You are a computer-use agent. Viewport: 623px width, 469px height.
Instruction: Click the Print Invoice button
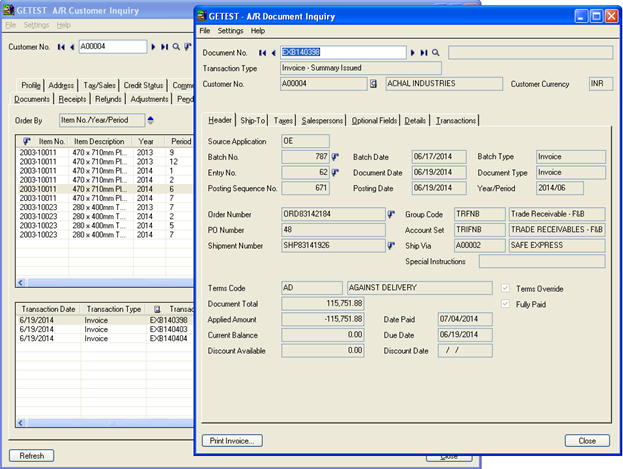[x=231, y=440]
